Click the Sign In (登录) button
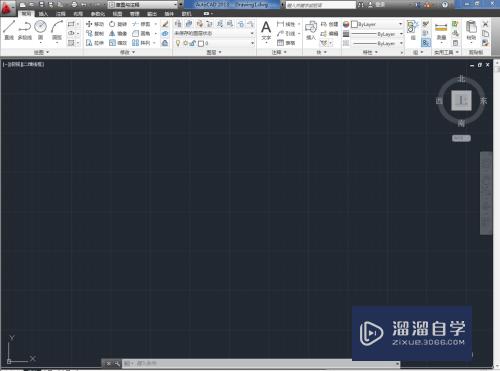 click(376, 5)
